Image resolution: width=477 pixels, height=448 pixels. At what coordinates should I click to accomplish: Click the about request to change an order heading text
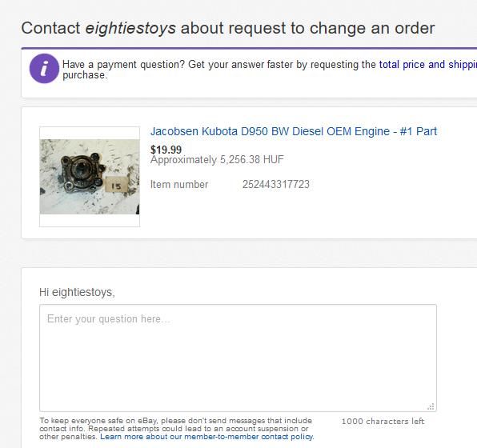coord(307,28)
